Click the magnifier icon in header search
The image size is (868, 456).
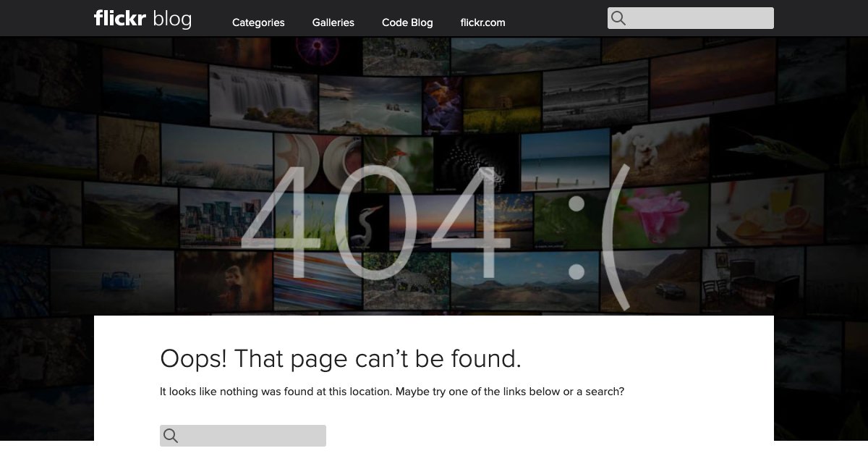618,18
